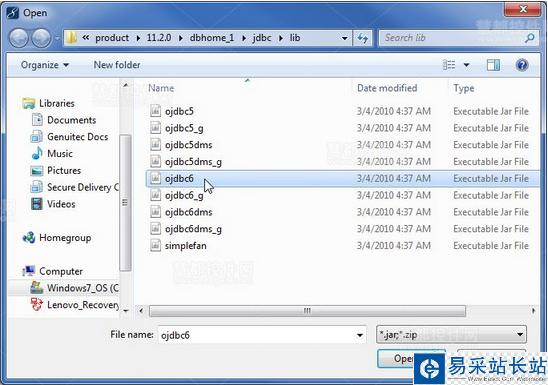Click the Music note icon
The height and width of the screenshot is (385, 548).
[x=37, y=153]
